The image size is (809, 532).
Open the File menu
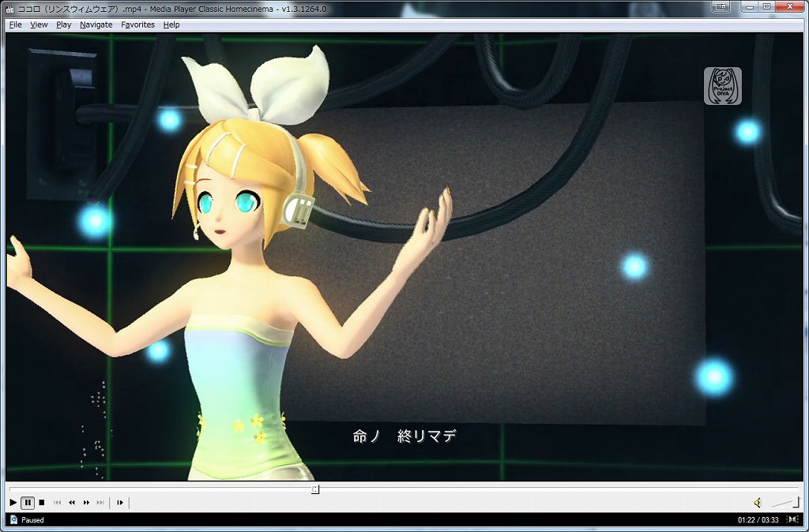pos(16,24)
